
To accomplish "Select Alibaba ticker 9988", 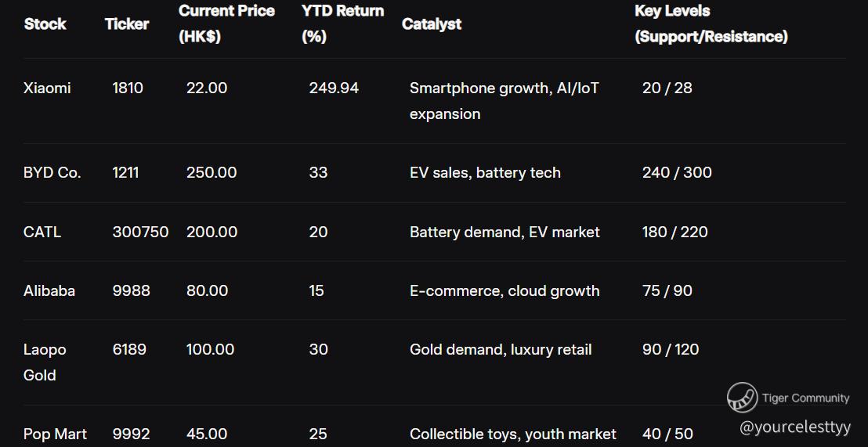I will pyautogui.click(x=131, y=290).
